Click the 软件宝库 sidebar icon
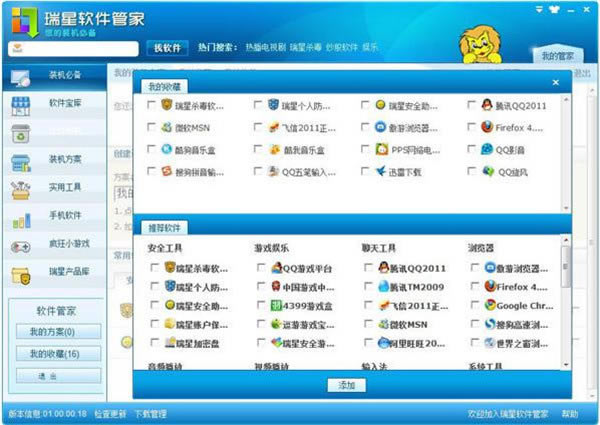This screenshot has height=425, width=600. click(x=20, y=103)
